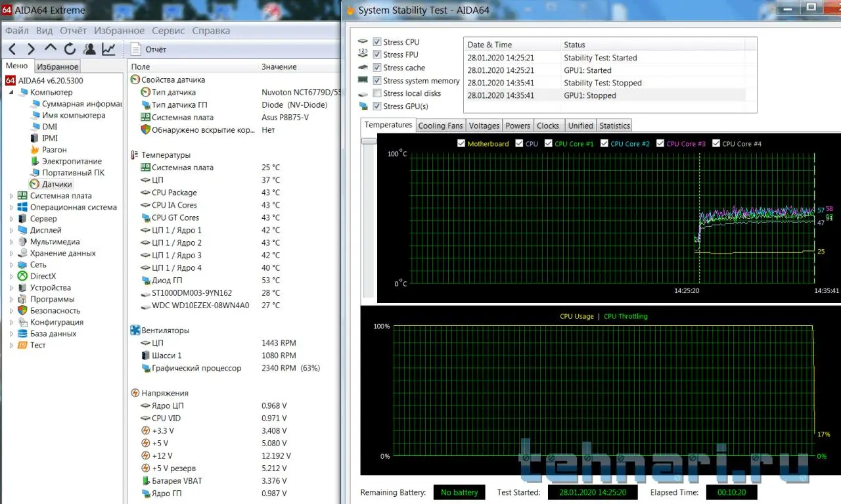Viewport: 841px width, 504px height.
Task: Select the Портативный ПК icon
Action: tap(35, 173)
